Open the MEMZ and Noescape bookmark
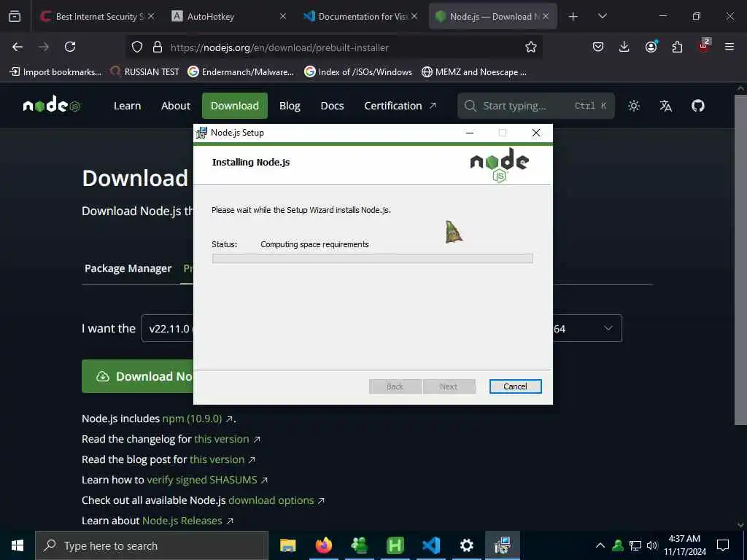The image size is (747, 560). click(x=474, y=72)
